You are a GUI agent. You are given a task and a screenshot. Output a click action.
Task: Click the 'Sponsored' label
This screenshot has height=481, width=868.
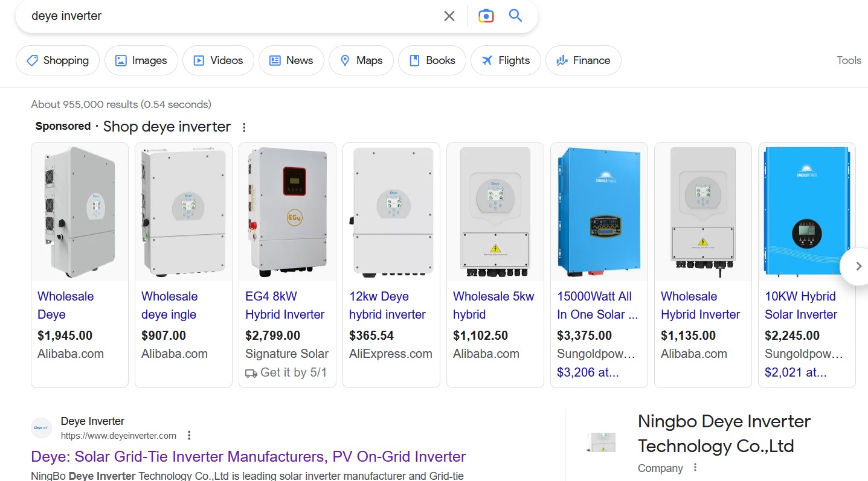pyautogui.click(x=63, y=126)
